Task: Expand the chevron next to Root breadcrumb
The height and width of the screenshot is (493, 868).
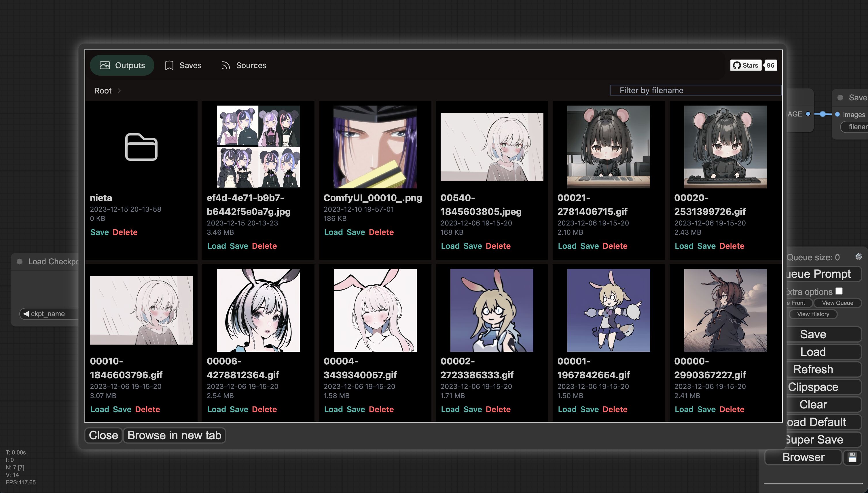Action: click(x=119, y=90)
